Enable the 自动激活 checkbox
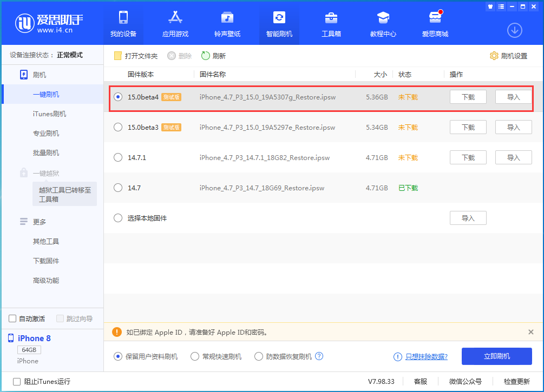Screen dimensions: 544x392 pyautogui.click(x=13, y=318)
